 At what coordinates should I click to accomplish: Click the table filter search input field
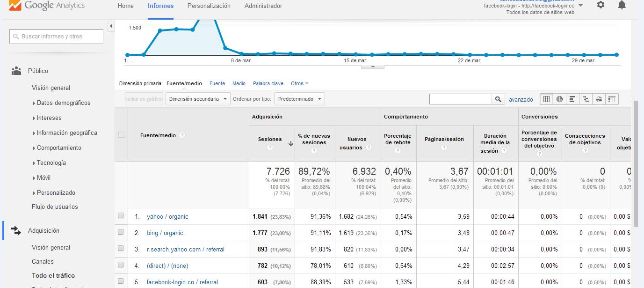pos(461,99)
